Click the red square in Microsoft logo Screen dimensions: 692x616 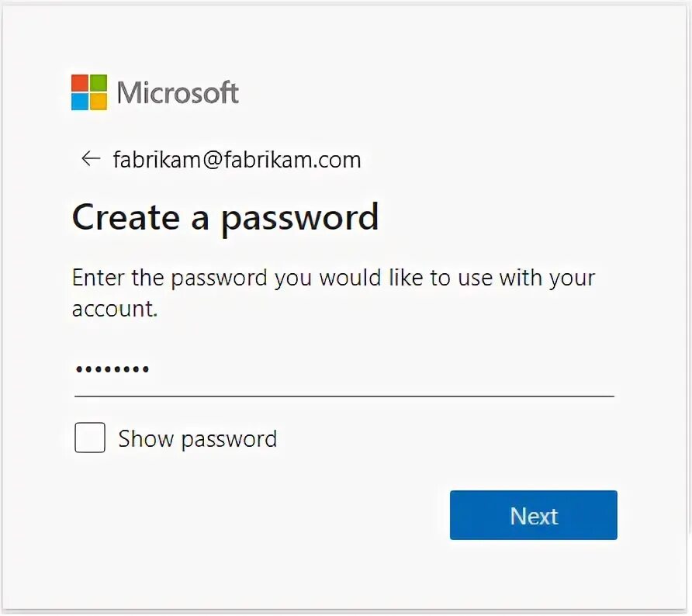point(80,83)
